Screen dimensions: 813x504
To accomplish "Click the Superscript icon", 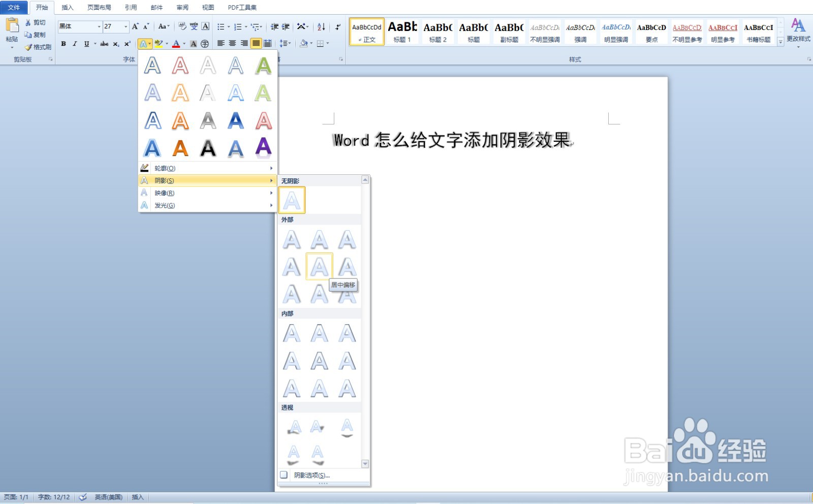I will pos(127,44).
